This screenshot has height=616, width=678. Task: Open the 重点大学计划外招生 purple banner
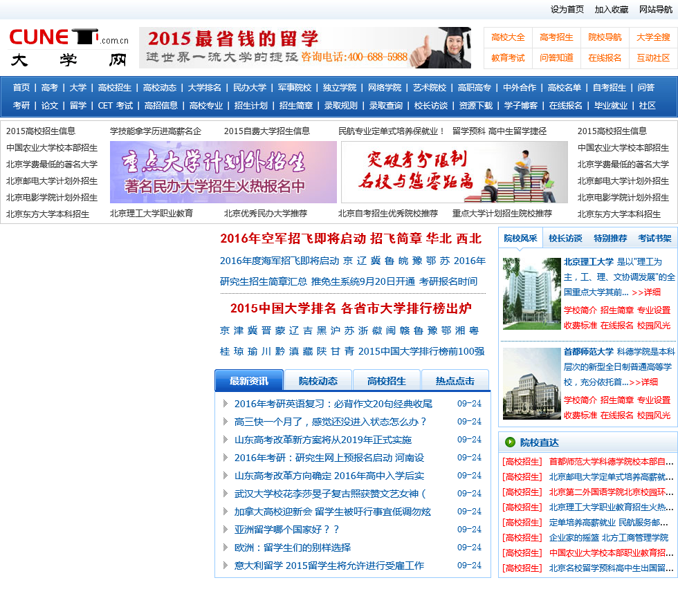tap(223, 172)
